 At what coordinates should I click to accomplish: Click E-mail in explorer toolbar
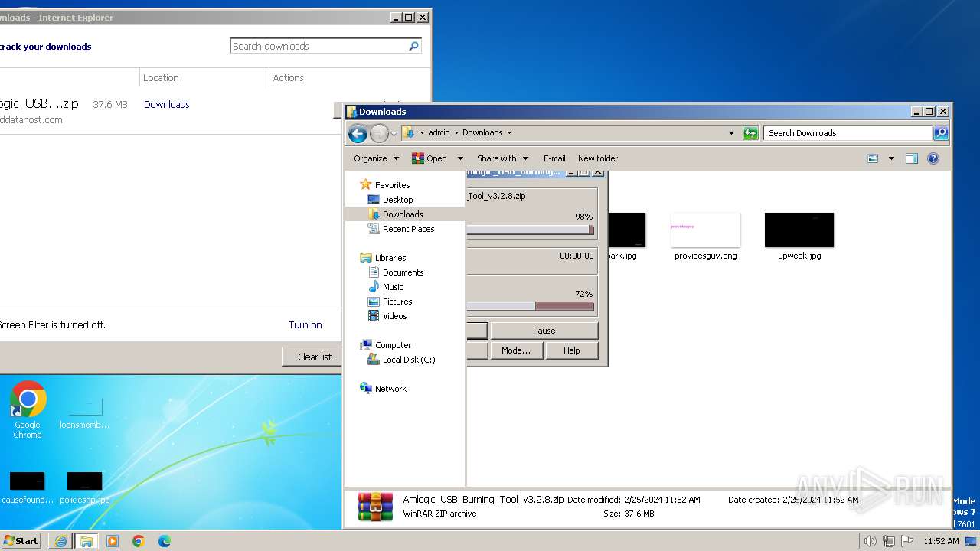coord(554,158)
